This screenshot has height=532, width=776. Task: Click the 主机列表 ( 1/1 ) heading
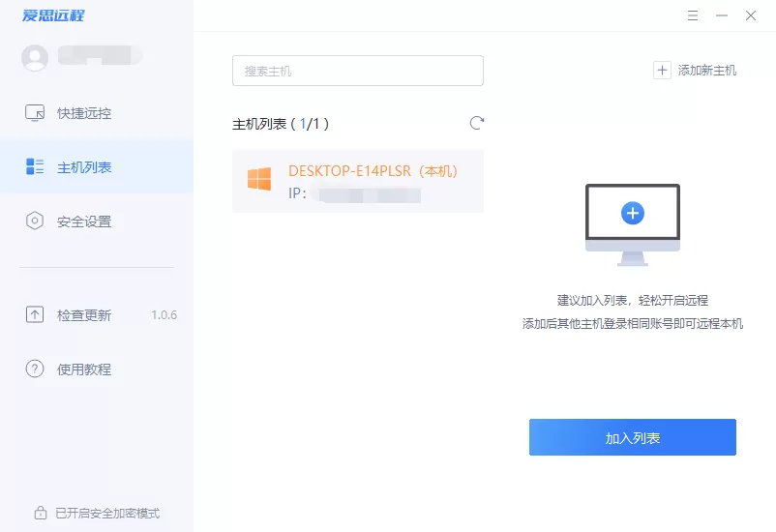[281, 124]
